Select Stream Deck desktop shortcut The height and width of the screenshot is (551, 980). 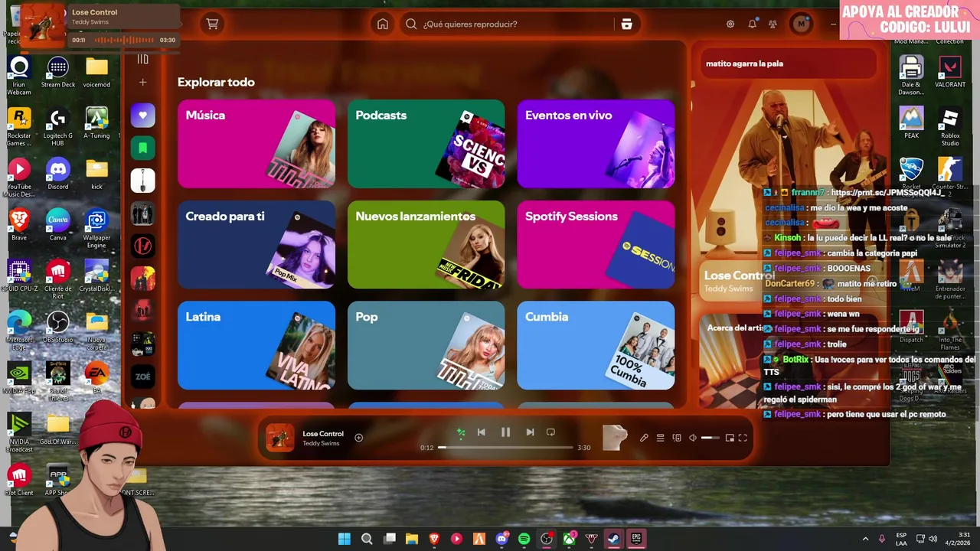[58, 73]
